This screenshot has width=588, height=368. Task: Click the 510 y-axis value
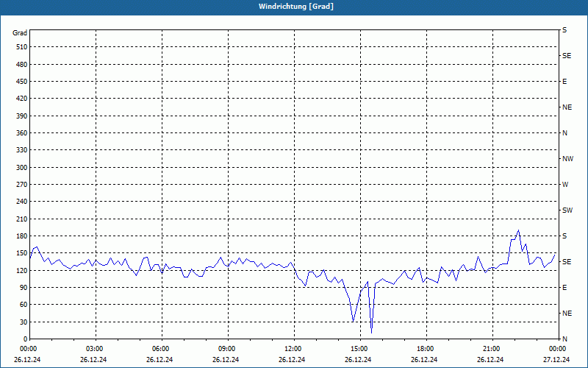click(x=22, y=47)
